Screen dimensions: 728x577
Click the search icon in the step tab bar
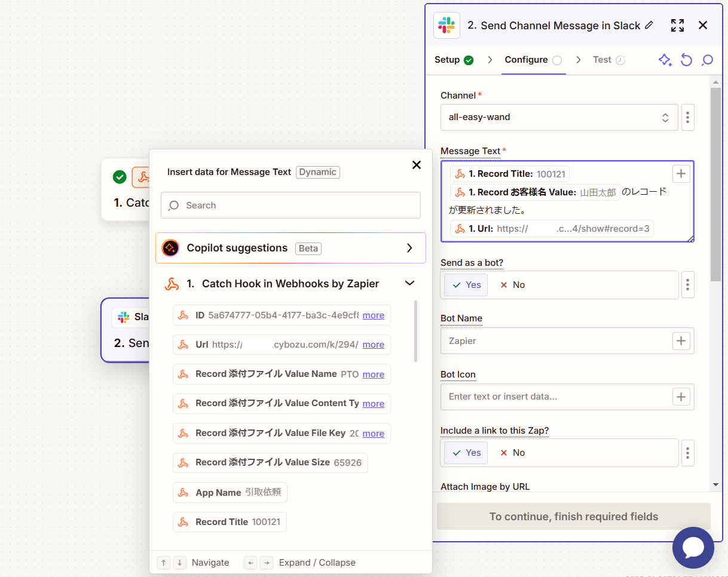[x=707, y=60]
